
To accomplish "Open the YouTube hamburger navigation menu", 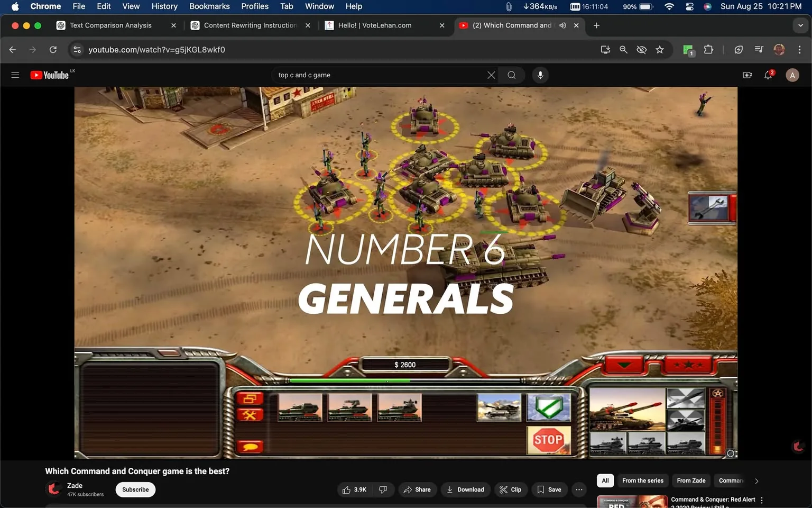I will click(x=15, y=75).
